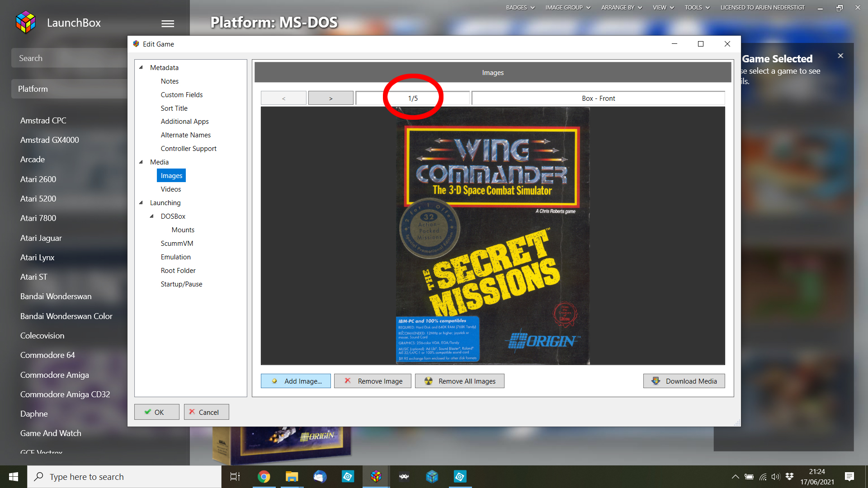Open the Dropbox tray icon
The height and width of the screenshot is (488, 868).
pos(789,477)
